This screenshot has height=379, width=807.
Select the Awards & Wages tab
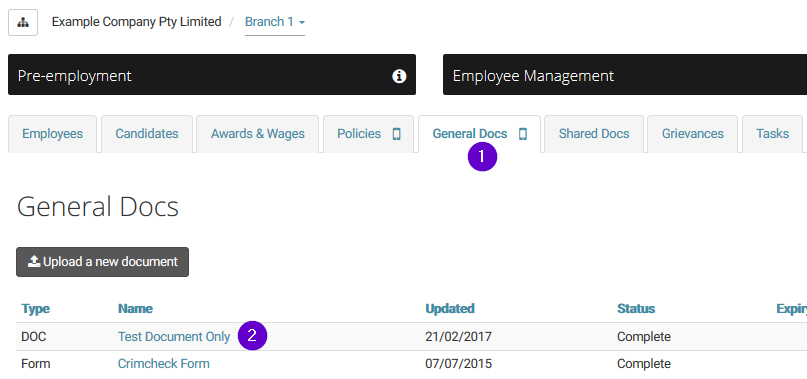pyautogui.click(x=257, y=134)
